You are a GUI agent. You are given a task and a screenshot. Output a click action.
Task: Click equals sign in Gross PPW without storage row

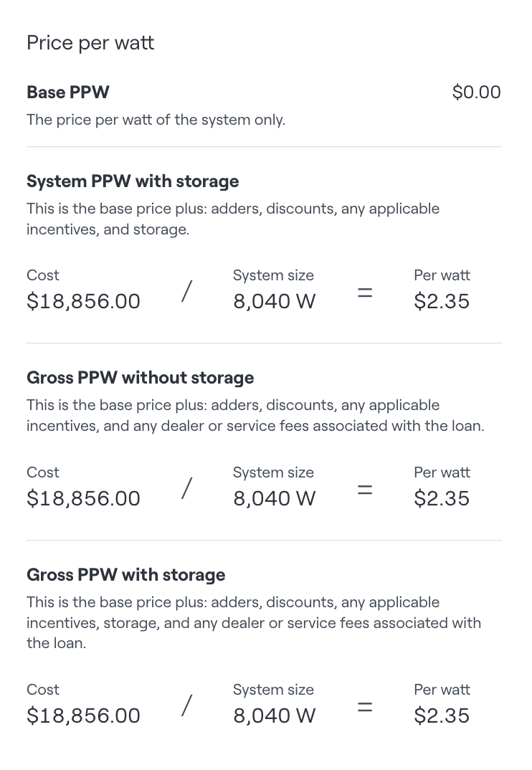[x=365, y=490]
